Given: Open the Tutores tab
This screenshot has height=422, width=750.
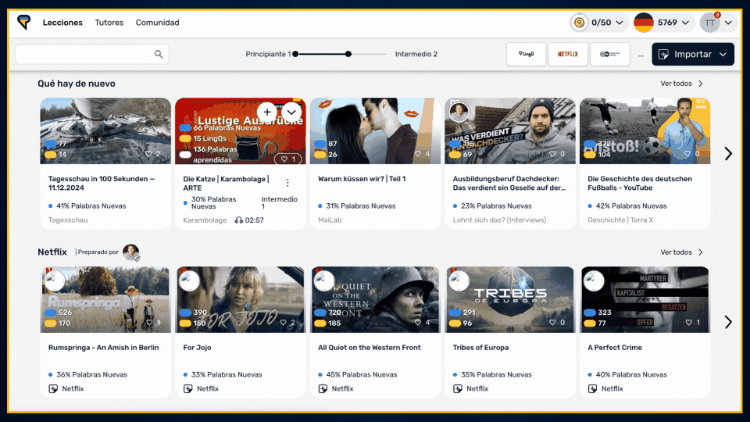Looking at the screenshot, I should click(109, 22).
